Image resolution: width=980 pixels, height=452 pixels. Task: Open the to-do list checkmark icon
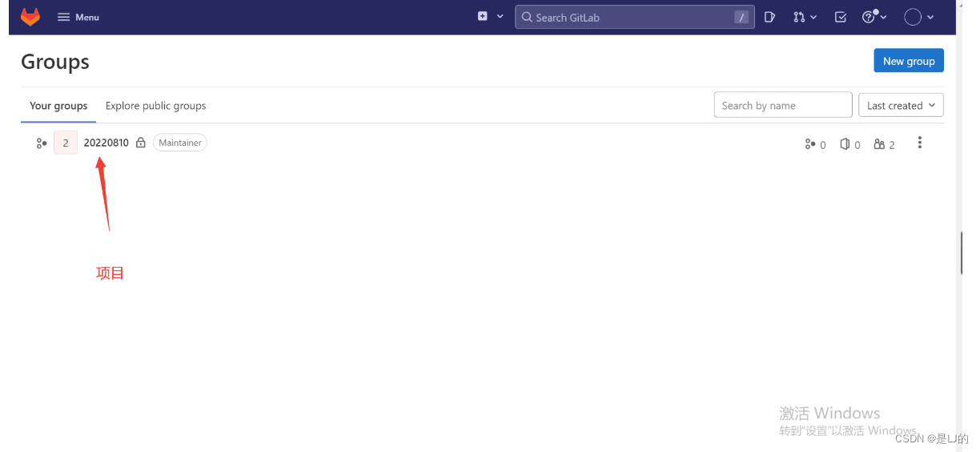(x=841, y=17)
